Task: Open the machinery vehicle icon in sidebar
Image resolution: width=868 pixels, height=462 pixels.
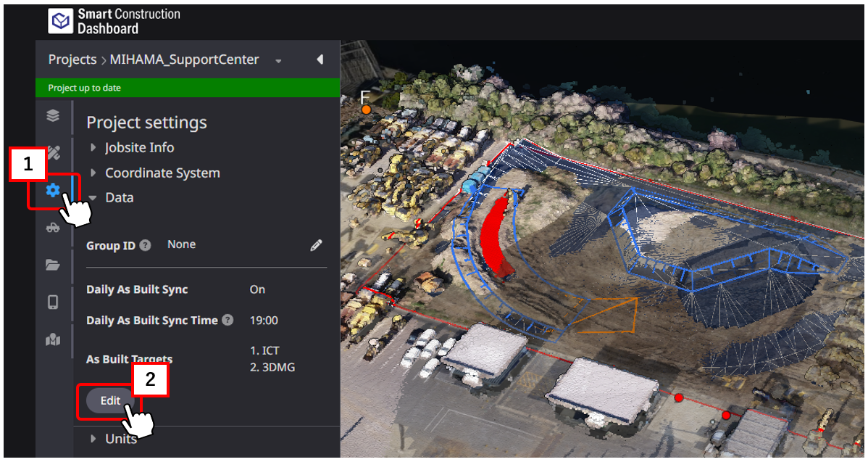Action: click(x=53, y=227)
